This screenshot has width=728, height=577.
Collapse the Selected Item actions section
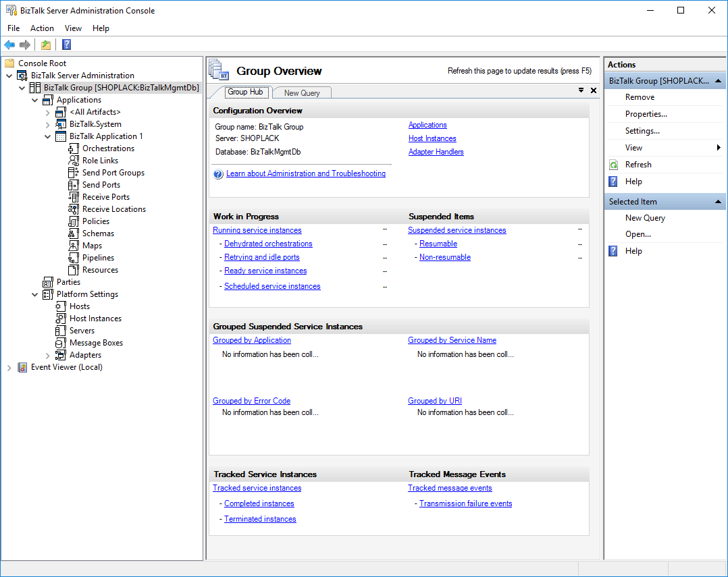(718, 202)
